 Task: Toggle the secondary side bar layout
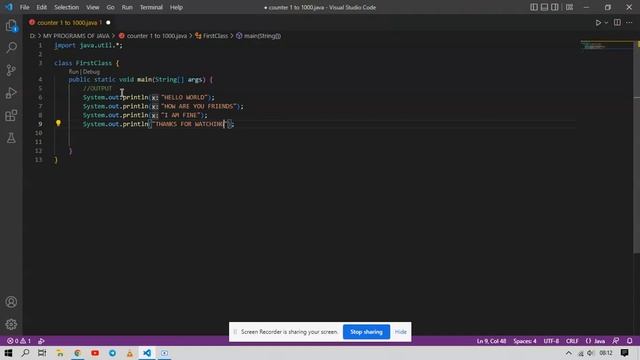(555, 7)
